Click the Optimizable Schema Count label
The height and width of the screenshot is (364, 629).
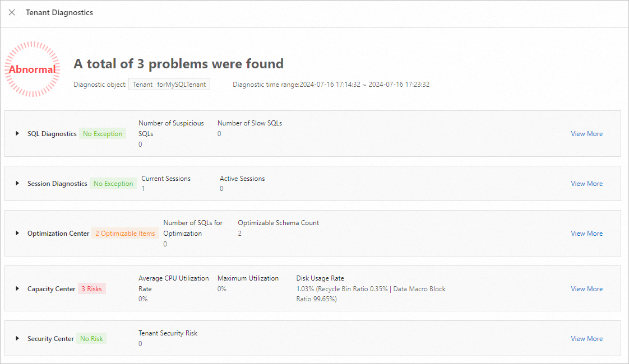pyautogui.click(x=279, y=223)
